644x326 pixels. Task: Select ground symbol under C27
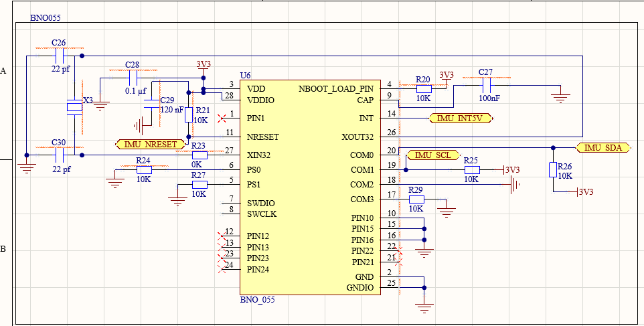tap(560, 98)
